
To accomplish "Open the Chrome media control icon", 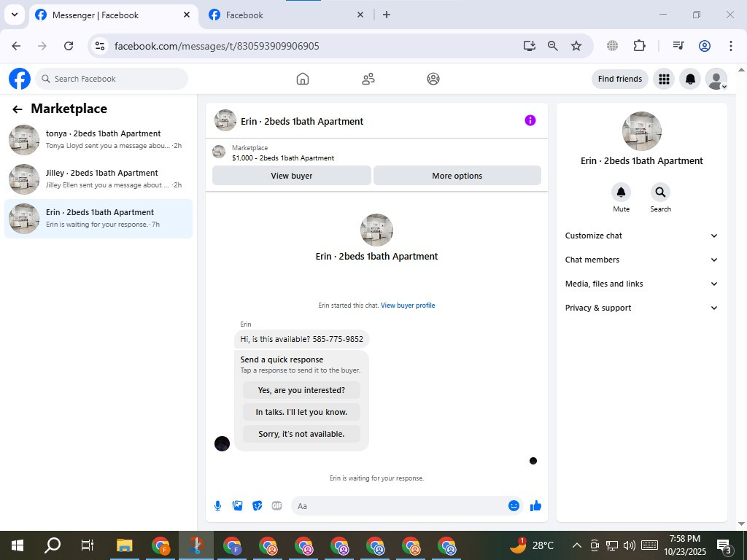I will pos(678,46).
